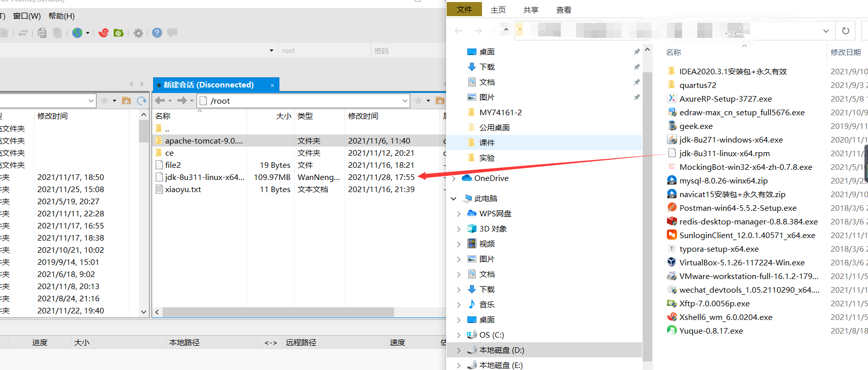The width and height of the screenshot is (868, 370).
Task: Collapse 此电脑 in the Explorer tree
Action: [x=454, y=198]
